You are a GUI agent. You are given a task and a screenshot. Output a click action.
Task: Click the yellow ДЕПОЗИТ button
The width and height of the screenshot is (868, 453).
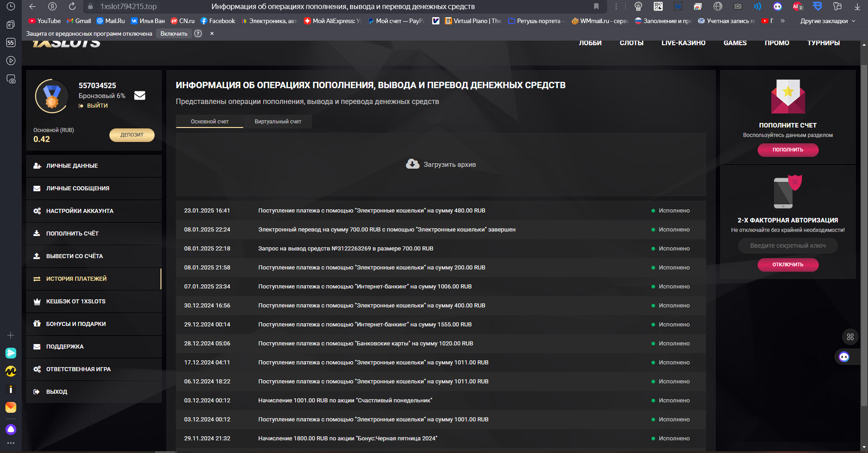click(x=132, y=135)
